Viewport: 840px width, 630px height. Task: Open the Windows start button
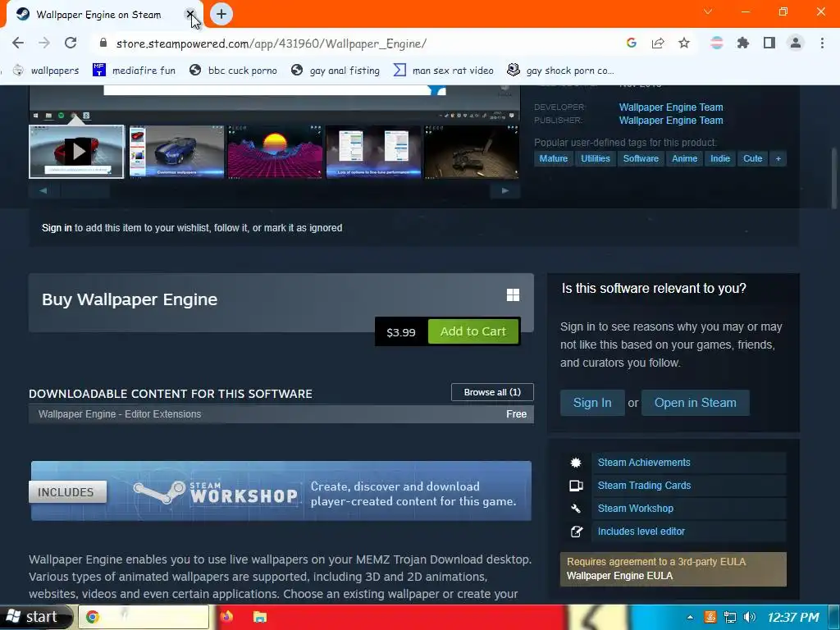click(x=36, y=617)
